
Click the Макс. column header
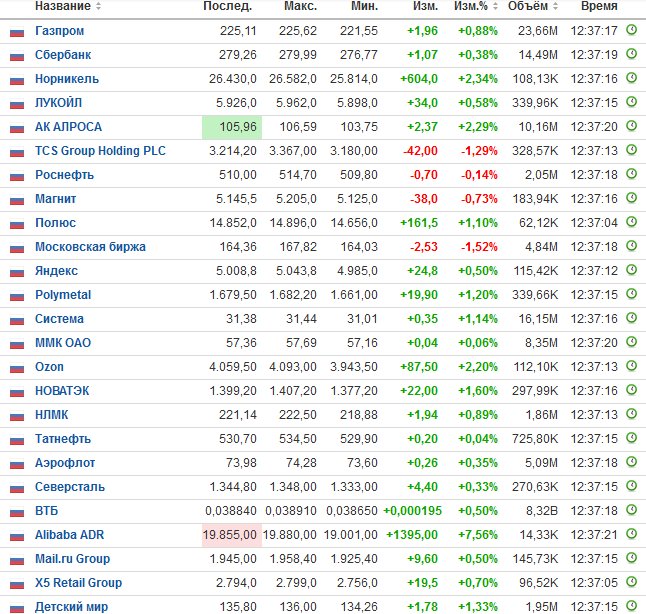[x=300, y=6]
